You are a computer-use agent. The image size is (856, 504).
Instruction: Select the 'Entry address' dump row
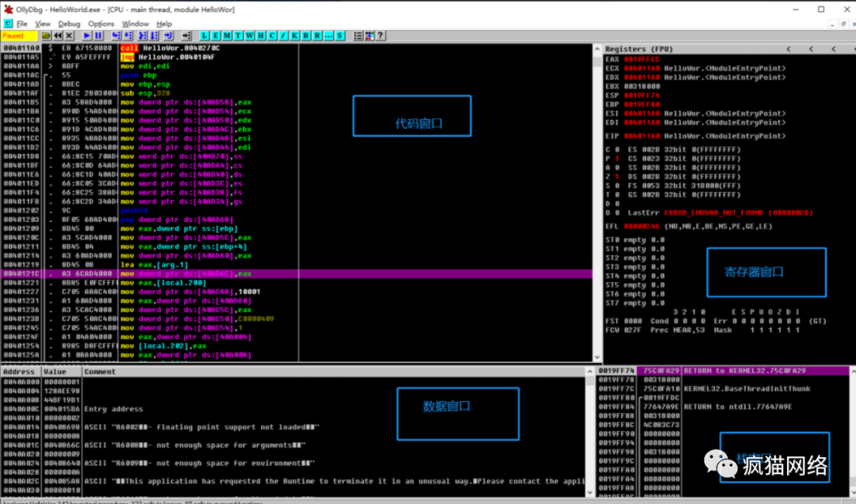(293, 409)
